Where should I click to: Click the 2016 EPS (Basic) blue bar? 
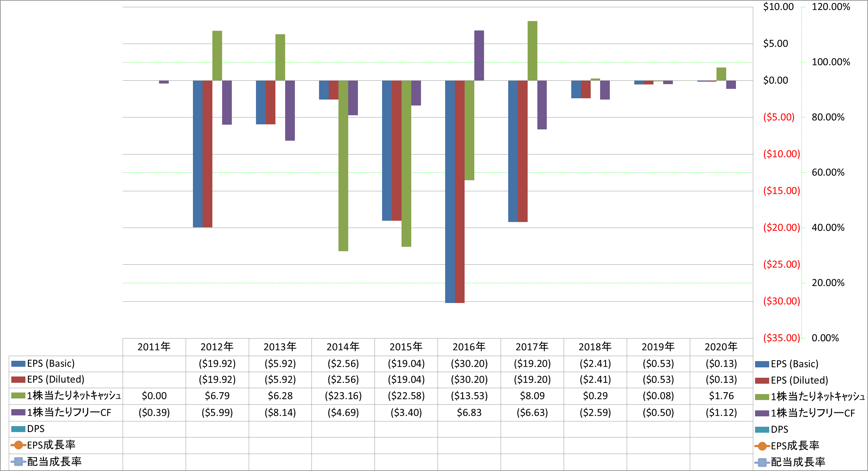(450, 192)
